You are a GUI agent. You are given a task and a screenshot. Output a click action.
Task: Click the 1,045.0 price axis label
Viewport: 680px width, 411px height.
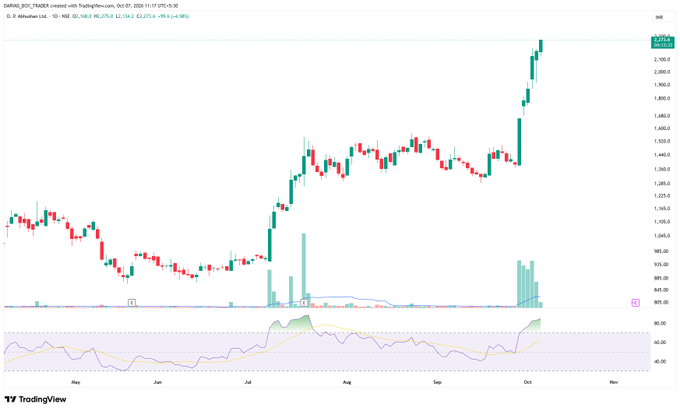click(662, 236)
